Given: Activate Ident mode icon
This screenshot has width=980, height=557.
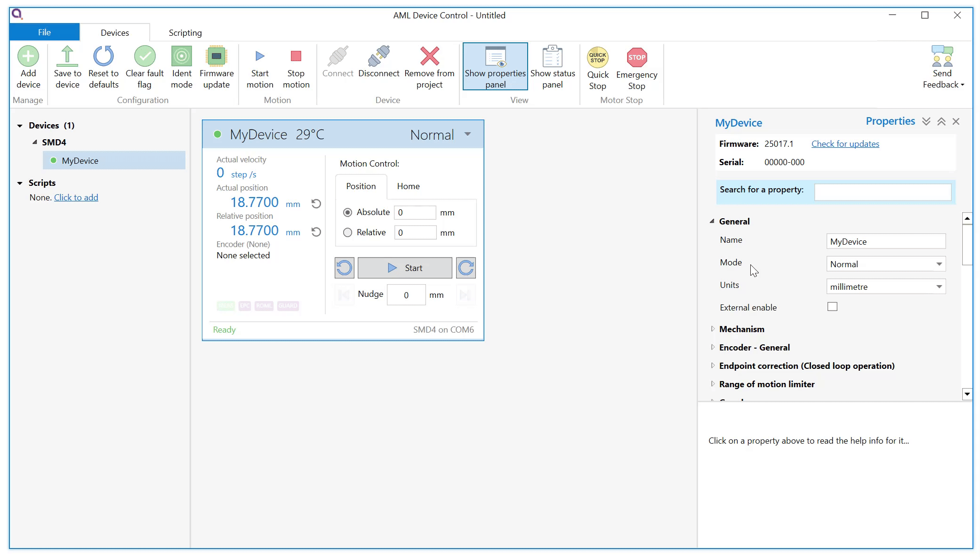Looking at the screenshot, I should click(181, 56).
